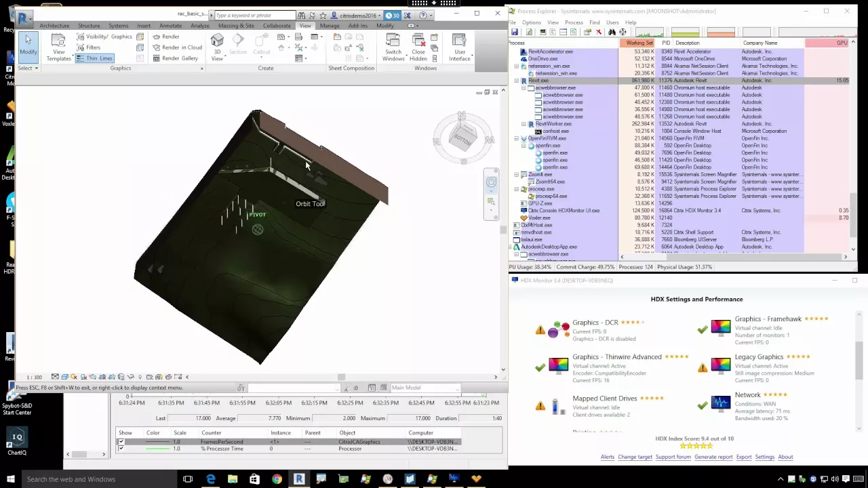The height and width of the screenshot is (488, 868).
Task: Collapse the first netsession_win.exe tree node
Action: coord(517,66)
